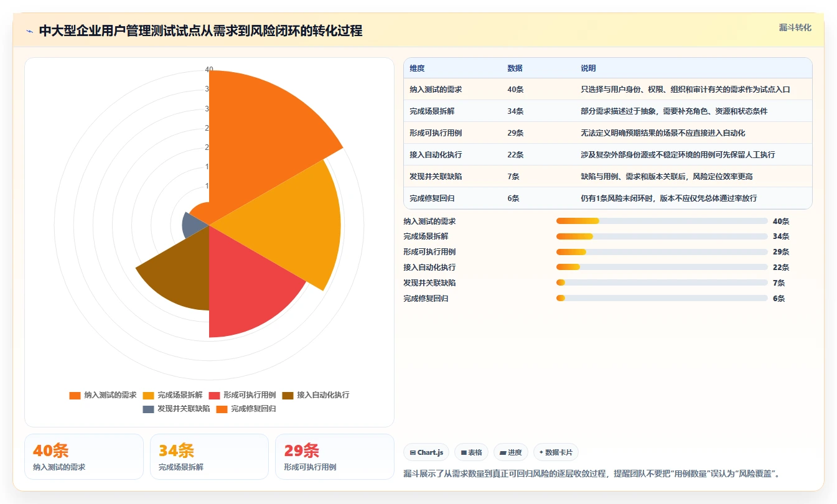Select table cell 接入自动化执行
The width and height of the screenshot is (837, 504).
coord(436,155)
